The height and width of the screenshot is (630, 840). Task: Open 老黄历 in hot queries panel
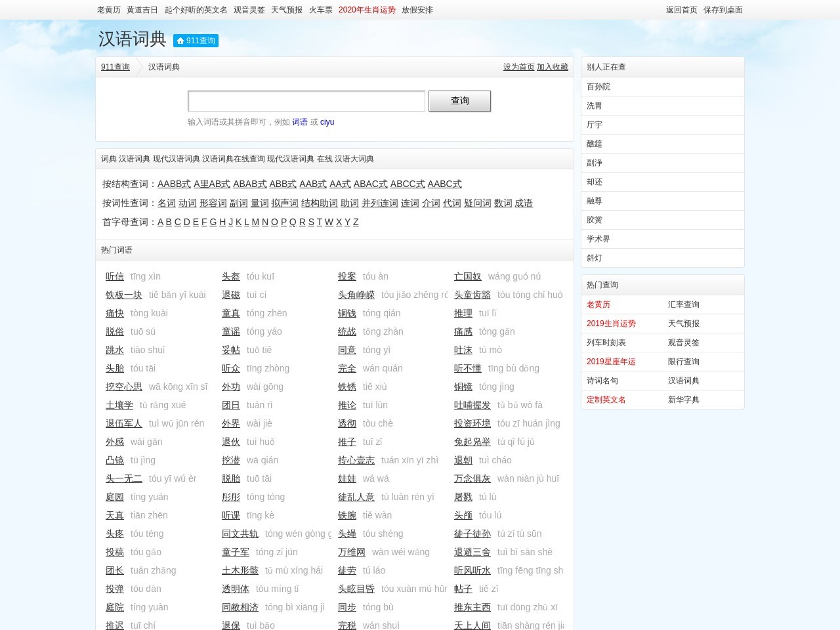[x=598, y=304]
